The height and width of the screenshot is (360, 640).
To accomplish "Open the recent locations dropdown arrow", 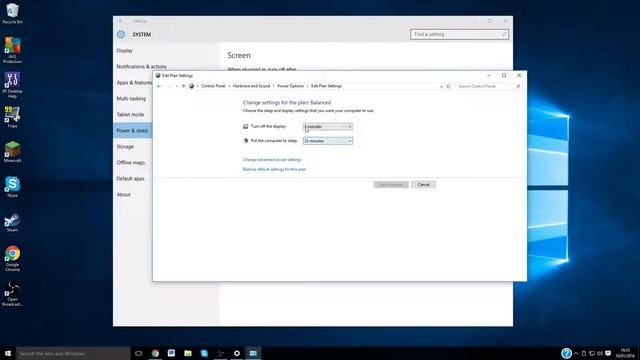I will click(x=176, y=86).
